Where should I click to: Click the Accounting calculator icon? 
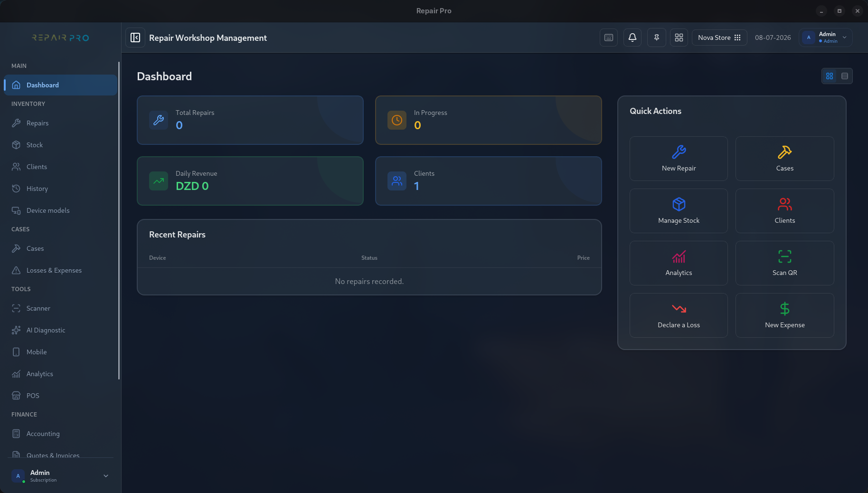16,434
